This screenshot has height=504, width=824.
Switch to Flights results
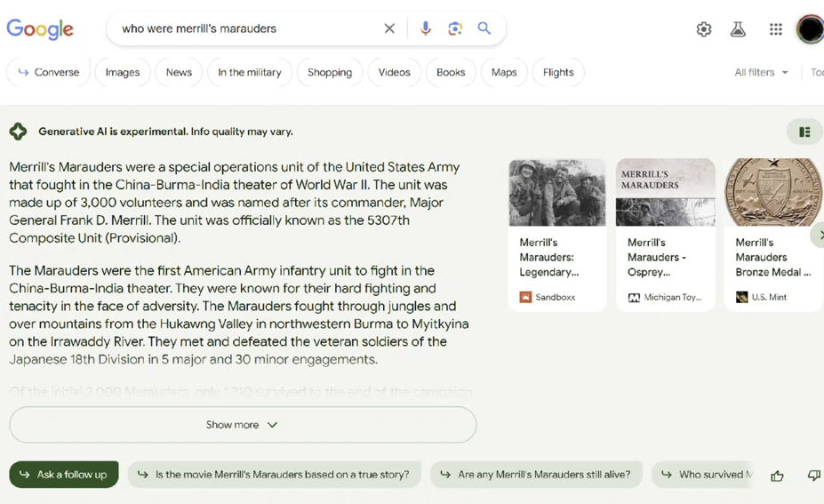[558, 73]
